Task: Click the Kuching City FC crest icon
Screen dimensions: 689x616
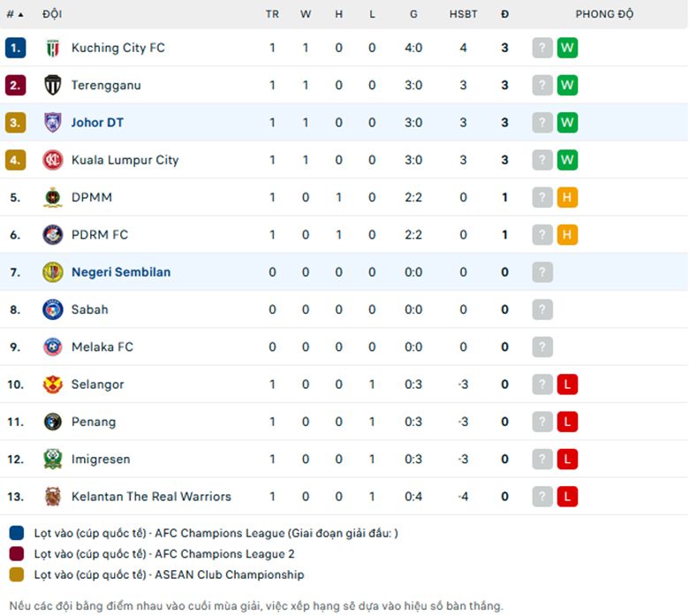Action: coord(53,48)
